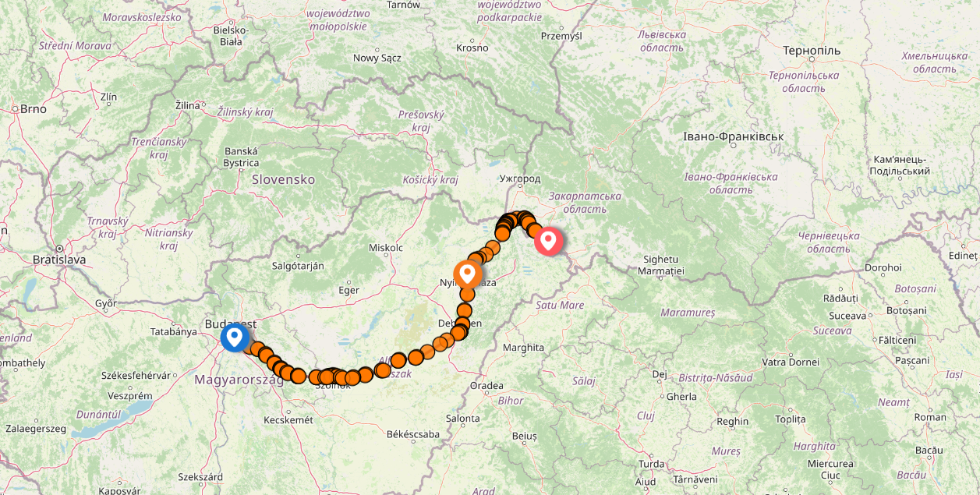This screenshot has width=980, height=495.
Task: Select the Miskolc city label
Action: [387, 248]
